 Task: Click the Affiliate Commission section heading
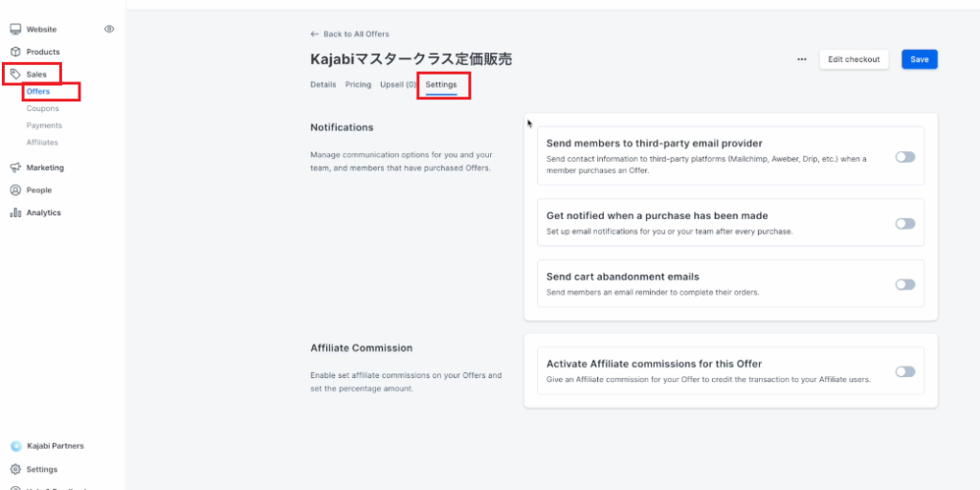click(361, 348)
